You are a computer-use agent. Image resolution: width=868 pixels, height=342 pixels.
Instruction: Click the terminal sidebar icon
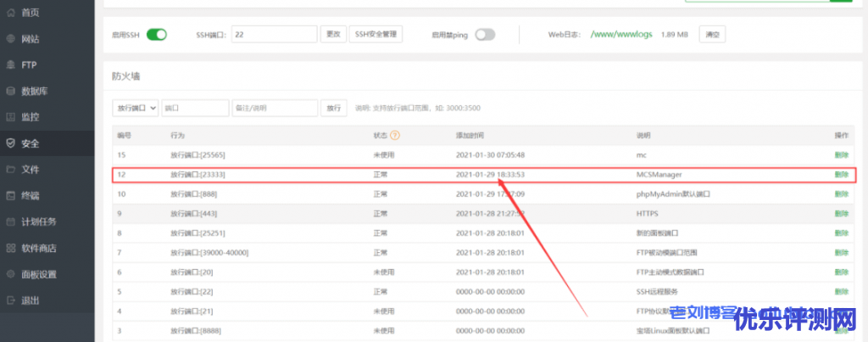pyautogui.click(x=11, y=195)
